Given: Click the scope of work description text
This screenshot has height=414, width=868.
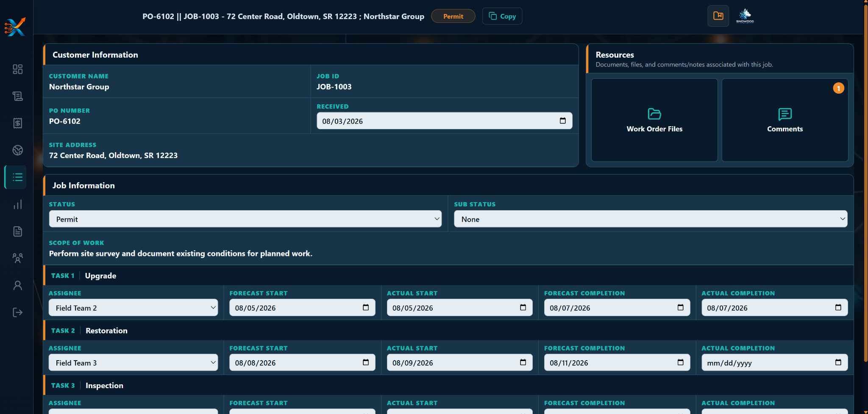Looking at the screenshot, I should 181,253.
